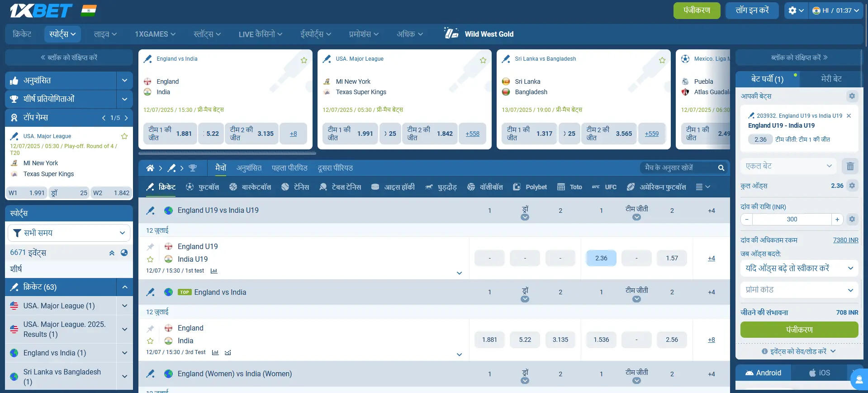Toggle favorite star on Sri Lanka vs Bangladesh card
The width and height of the screenshot is (868, 393).
click(x=662, y=60)
